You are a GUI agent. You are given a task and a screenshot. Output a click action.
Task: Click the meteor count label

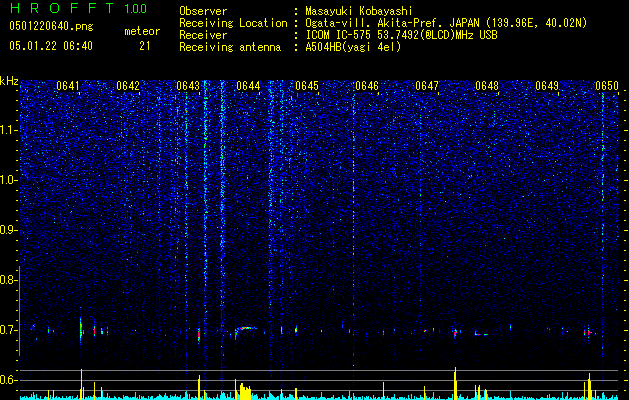coord(142,31)
